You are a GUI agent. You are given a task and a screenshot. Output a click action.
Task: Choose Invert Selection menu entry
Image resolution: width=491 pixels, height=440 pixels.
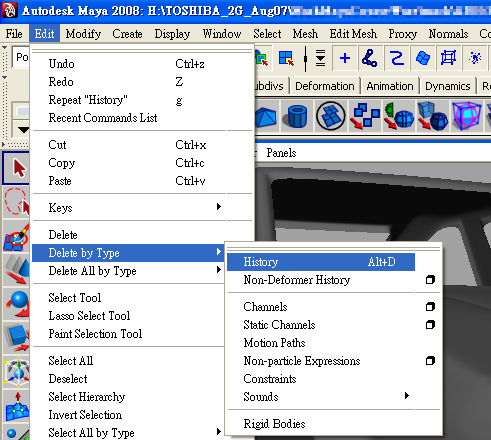(x=128, y=415)
